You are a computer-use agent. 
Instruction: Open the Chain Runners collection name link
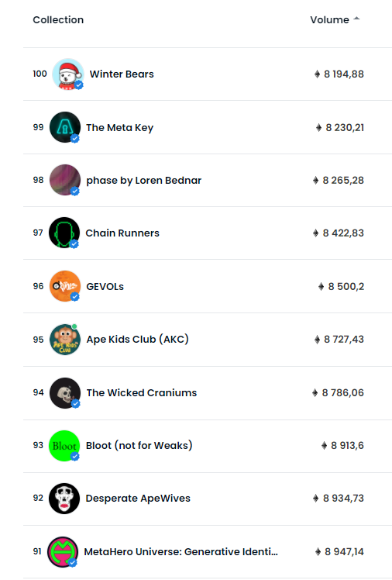(122, 233)
